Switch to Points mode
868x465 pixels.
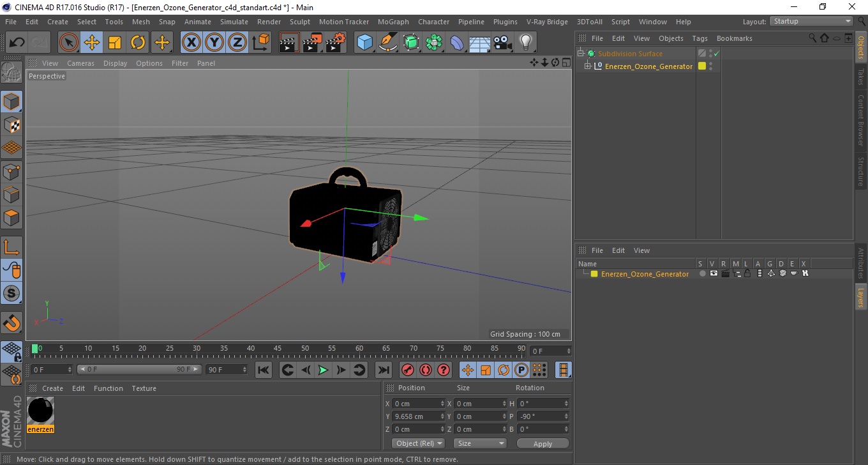tap(11, 171)
